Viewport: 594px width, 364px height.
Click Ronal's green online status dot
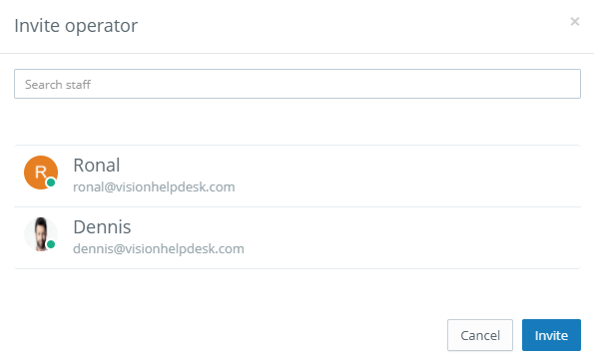pos(51,182)
